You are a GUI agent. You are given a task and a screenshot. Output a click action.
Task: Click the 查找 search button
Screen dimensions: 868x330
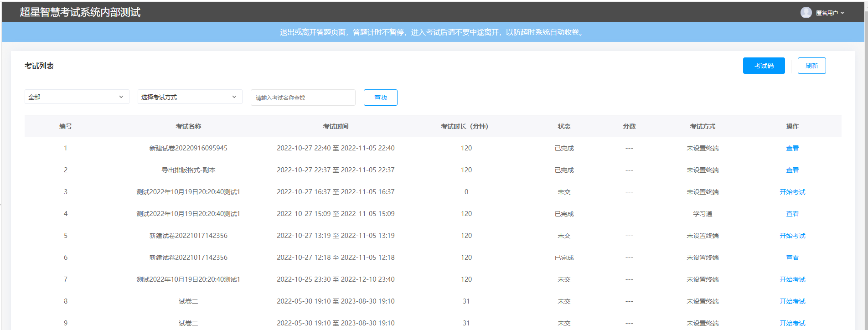[x=381, y=98]
